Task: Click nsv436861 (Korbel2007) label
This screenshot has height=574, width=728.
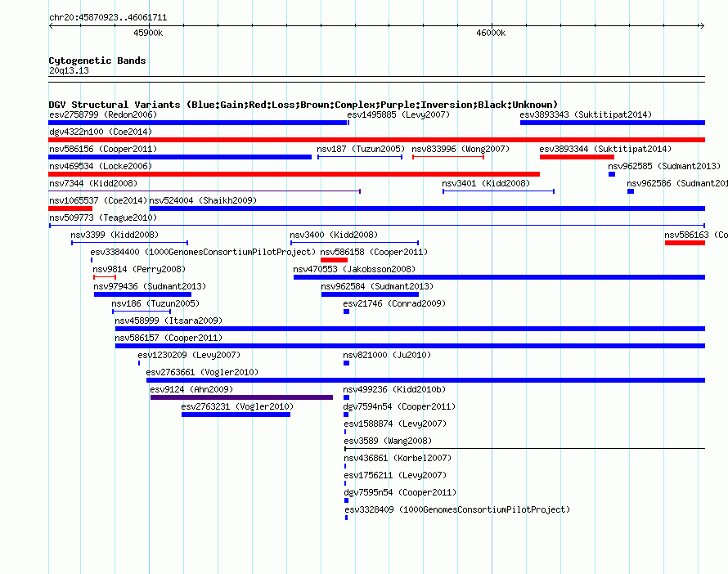Action: tap(398, 458)
